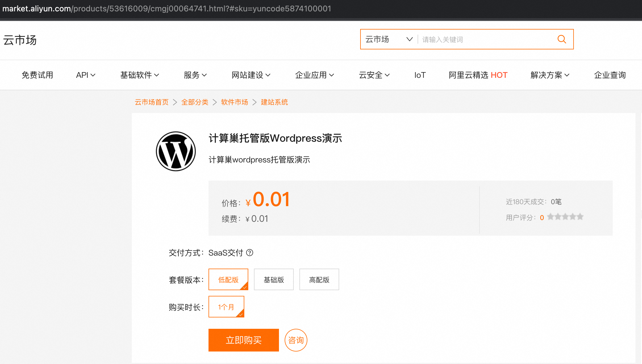The image size is (642, 364).
Task: Select the 高配版 package option
Action: 319,279
